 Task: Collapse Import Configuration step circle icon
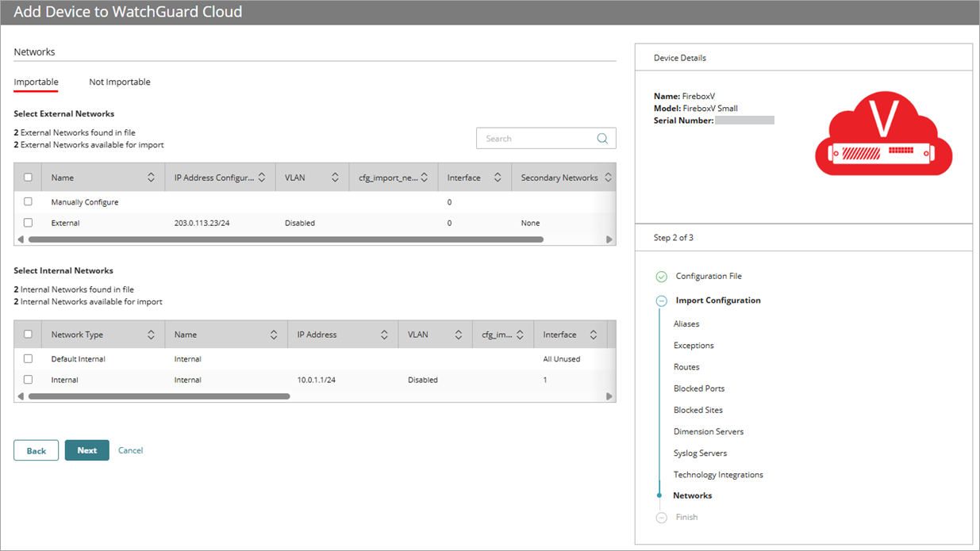[662, 300]
